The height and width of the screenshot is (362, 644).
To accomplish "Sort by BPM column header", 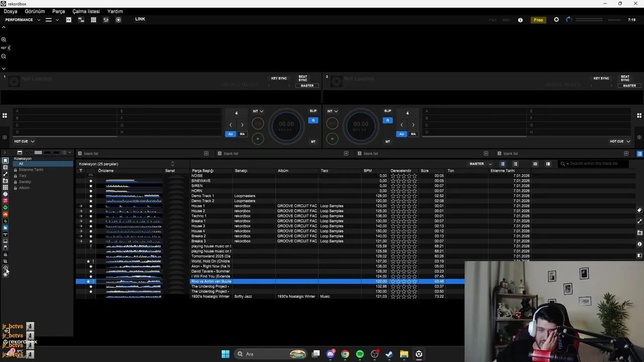I will (368, 170).
